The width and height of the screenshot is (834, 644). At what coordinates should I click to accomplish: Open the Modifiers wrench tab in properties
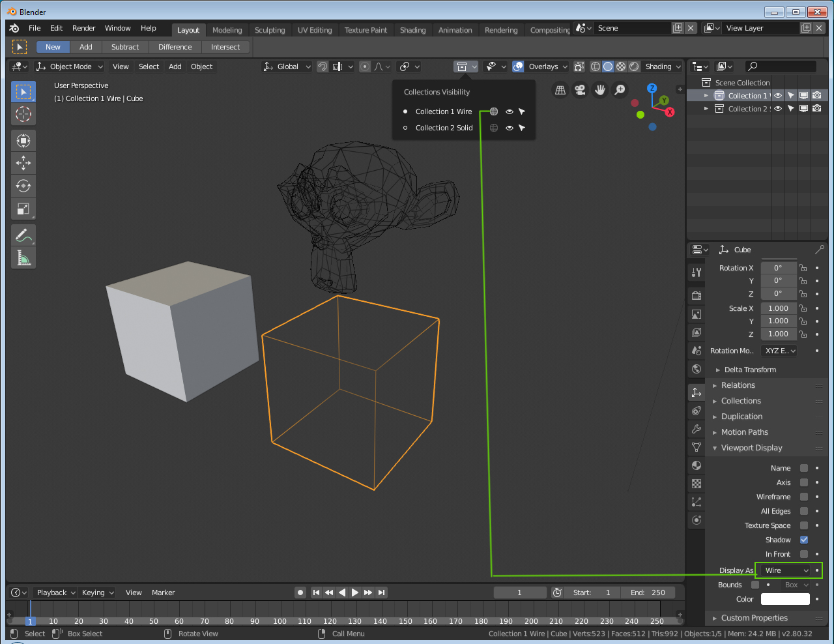[x=697, y=429]
